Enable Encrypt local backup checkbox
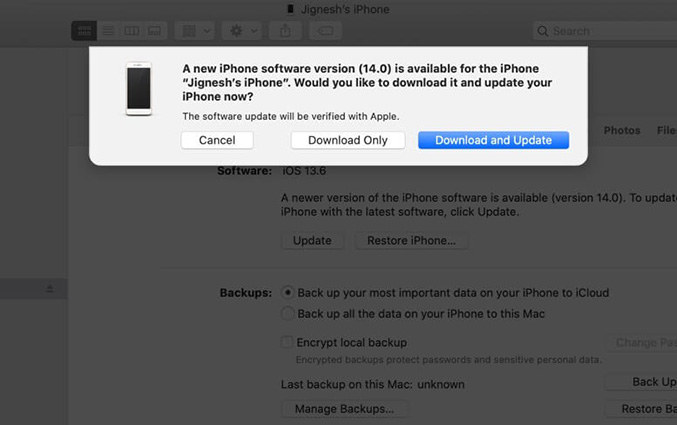Image resolution: width=677 pixels, height=425 pixels. pos(287,342)
